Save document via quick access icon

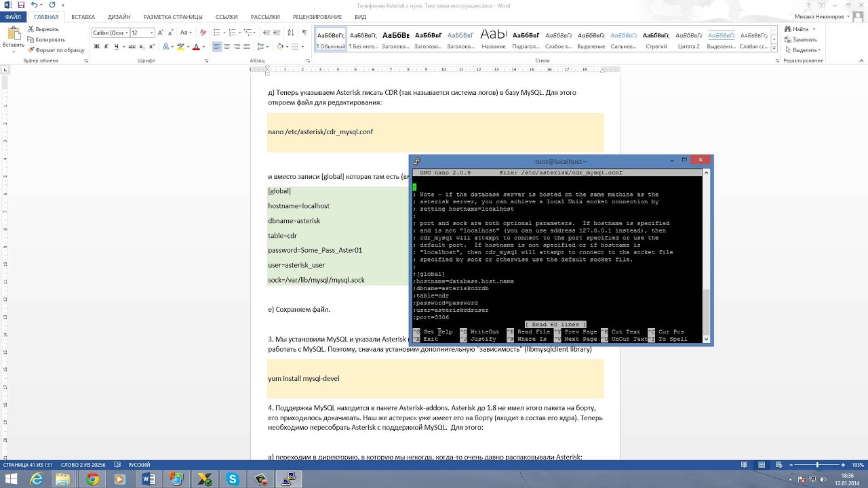click(x=21, y=5)
